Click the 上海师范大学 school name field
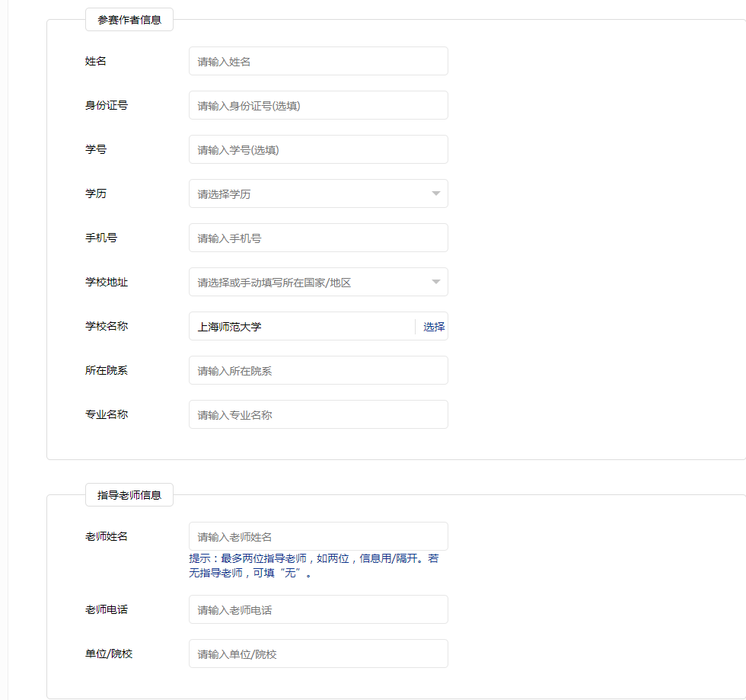746x700 pixels. pyautogui.click(x=301, y=327)
